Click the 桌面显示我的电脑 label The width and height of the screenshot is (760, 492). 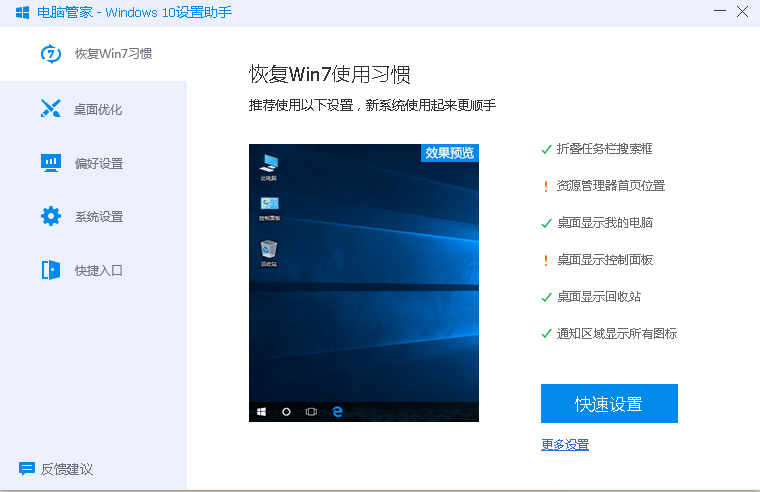tap(605, 222)
